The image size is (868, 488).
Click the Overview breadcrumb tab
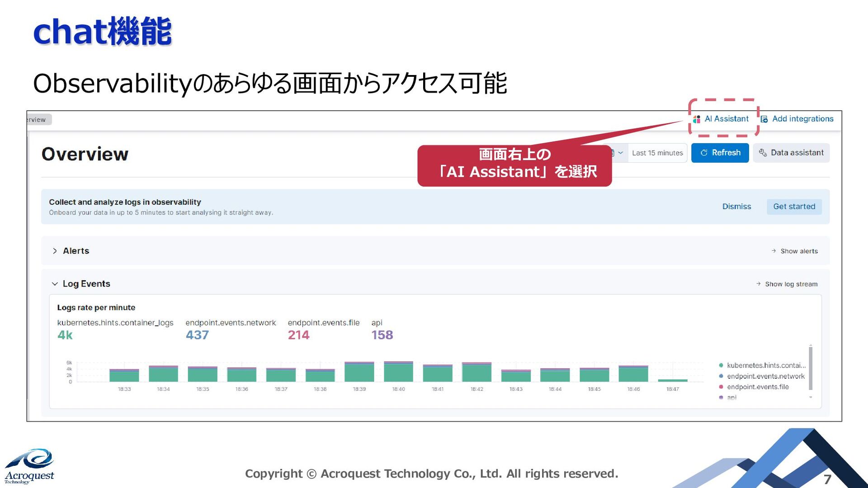(39, 120)
